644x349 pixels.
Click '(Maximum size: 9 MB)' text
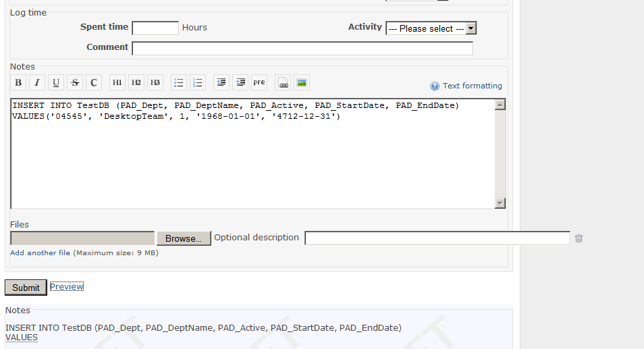[x=116, y=253]
